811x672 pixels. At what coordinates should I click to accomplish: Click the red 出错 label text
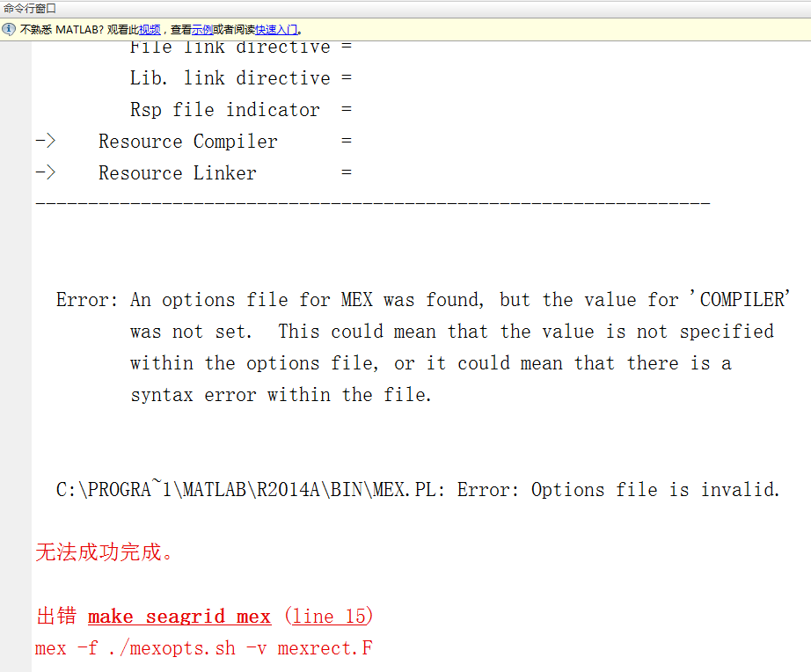[56, 616]
